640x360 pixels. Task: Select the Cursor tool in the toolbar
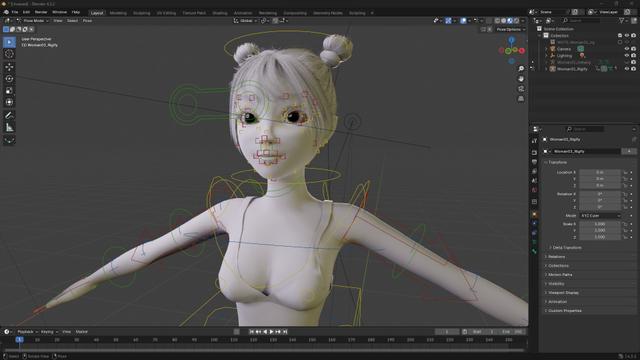(x=9, y=54)
